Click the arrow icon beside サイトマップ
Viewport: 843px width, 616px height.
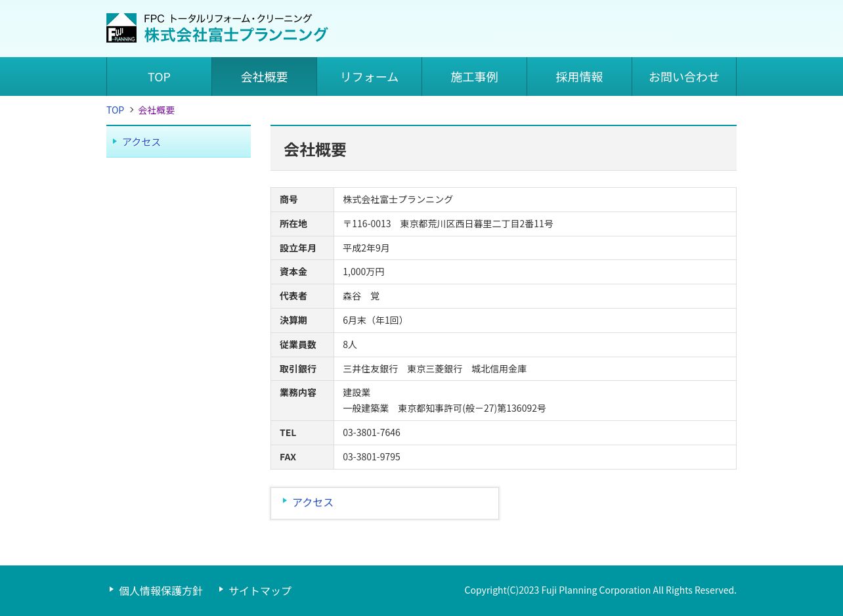(221, 589)
